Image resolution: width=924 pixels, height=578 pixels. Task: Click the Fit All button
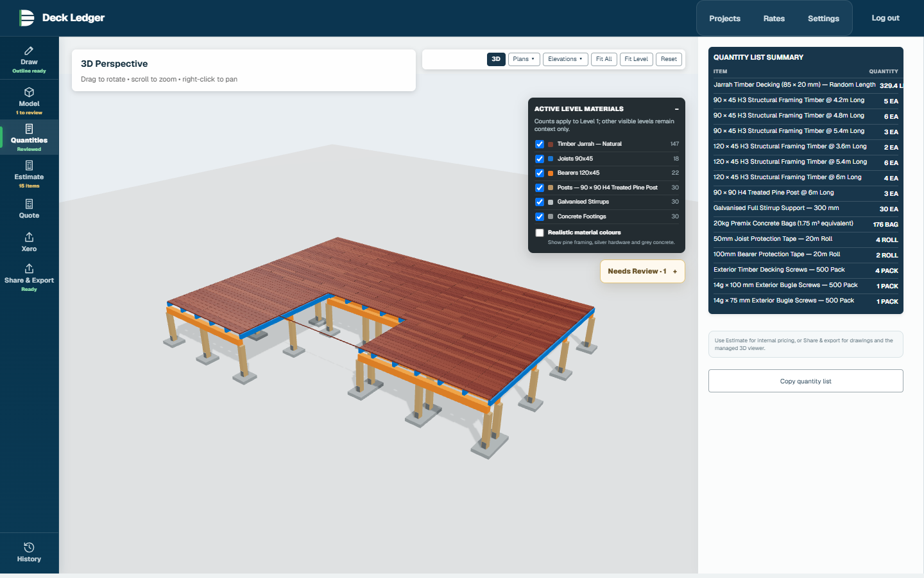click(604, 59)
